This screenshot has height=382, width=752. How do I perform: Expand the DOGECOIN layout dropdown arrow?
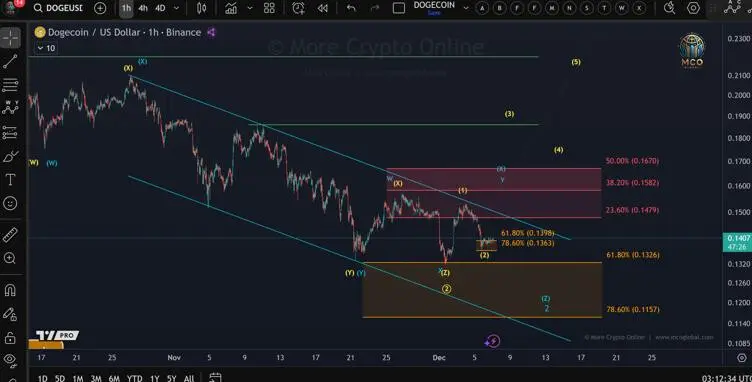466,8
